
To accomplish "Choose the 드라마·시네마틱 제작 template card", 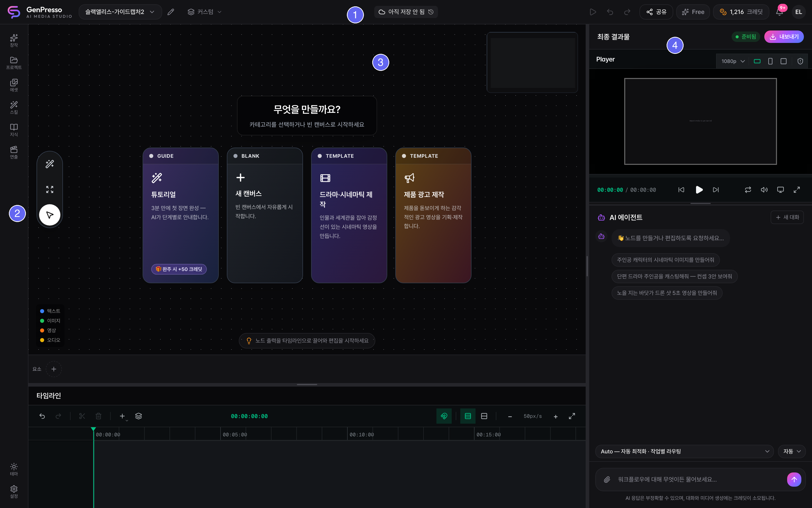I will [349, 215].
